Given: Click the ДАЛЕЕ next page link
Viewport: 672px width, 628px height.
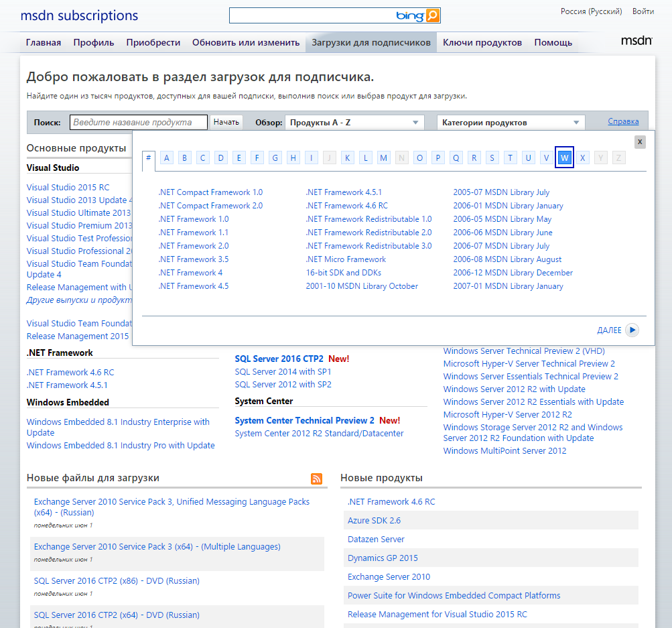Looking at the screenshot, I should [609, 330].
